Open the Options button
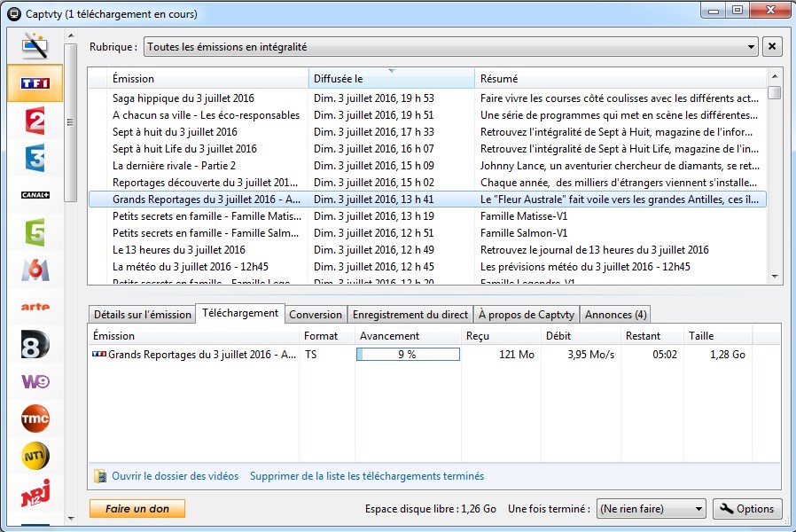 click(747, 509)
